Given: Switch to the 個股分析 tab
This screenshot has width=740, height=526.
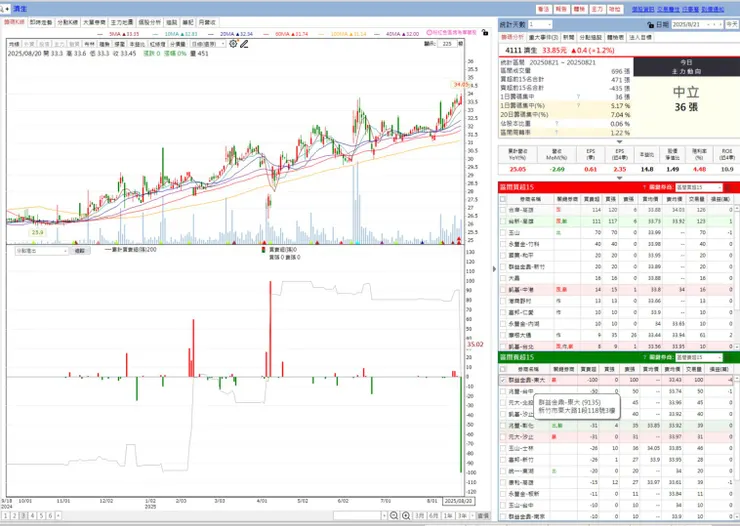Looking at the screenshot, I should point(149,22).
